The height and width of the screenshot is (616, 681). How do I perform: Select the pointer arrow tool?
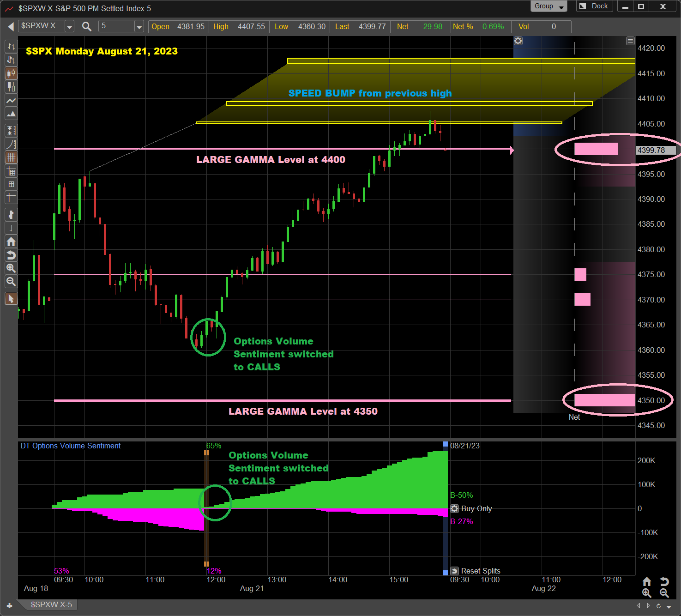pos(11,299)
